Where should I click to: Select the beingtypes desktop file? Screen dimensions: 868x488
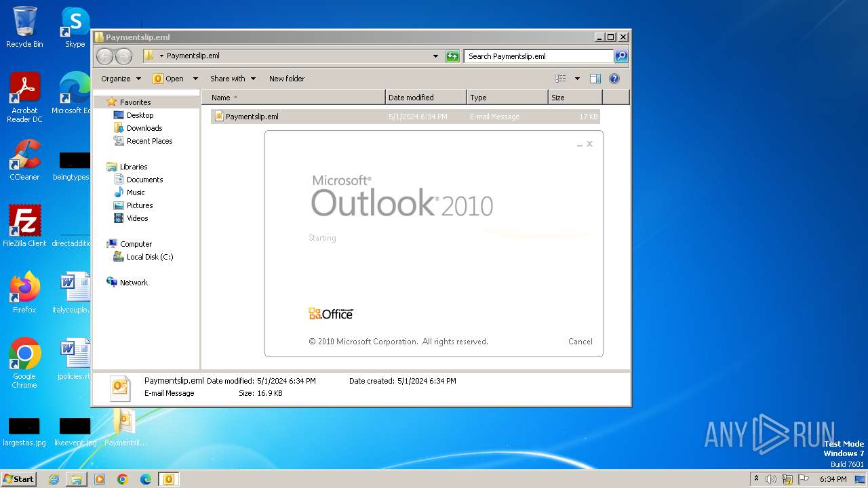(x=72, y=166)
